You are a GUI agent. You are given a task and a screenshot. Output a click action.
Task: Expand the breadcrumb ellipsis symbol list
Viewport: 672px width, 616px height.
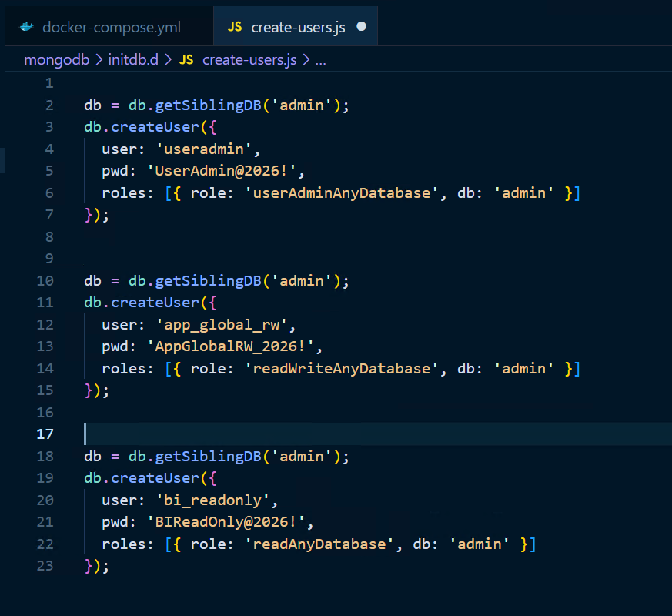[321, 60]
